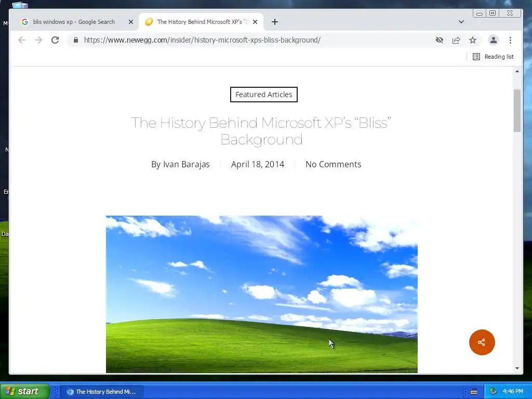Share this page using the share icon
Screen dimensions: 532x399
coord(456,40)
